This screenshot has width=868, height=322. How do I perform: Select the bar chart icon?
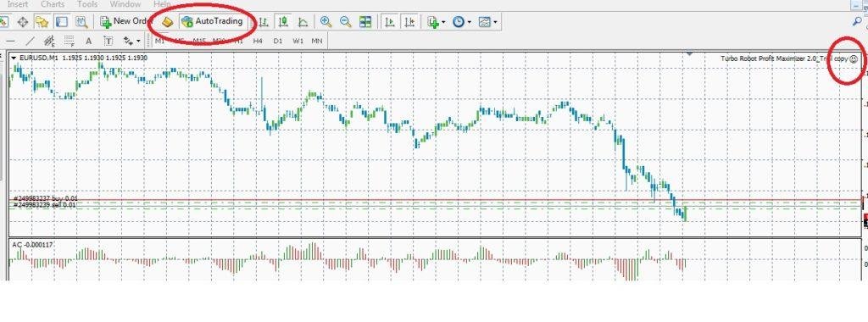[264, 22]
